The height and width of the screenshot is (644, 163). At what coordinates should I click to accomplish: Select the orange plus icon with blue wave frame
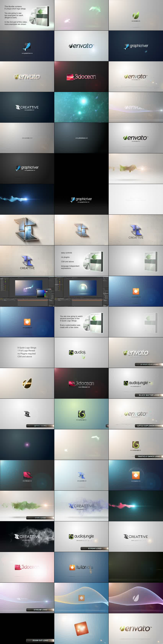(81, 598)
